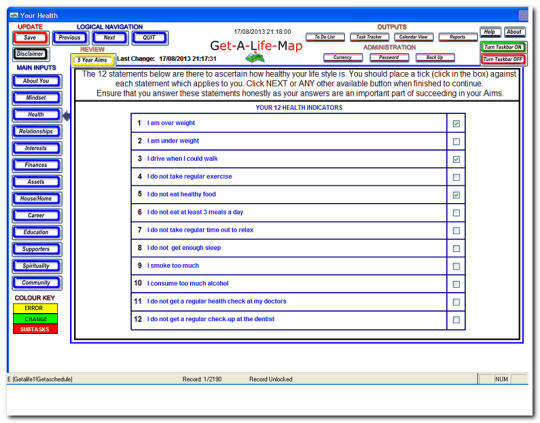Open House/Home section

pyautogui.click(x=37, y=199)
